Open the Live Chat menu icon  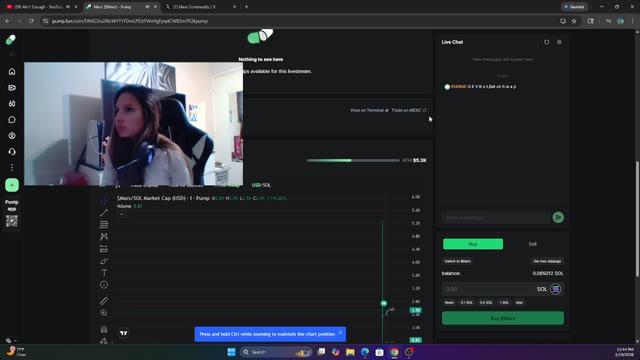click(559, 42)
